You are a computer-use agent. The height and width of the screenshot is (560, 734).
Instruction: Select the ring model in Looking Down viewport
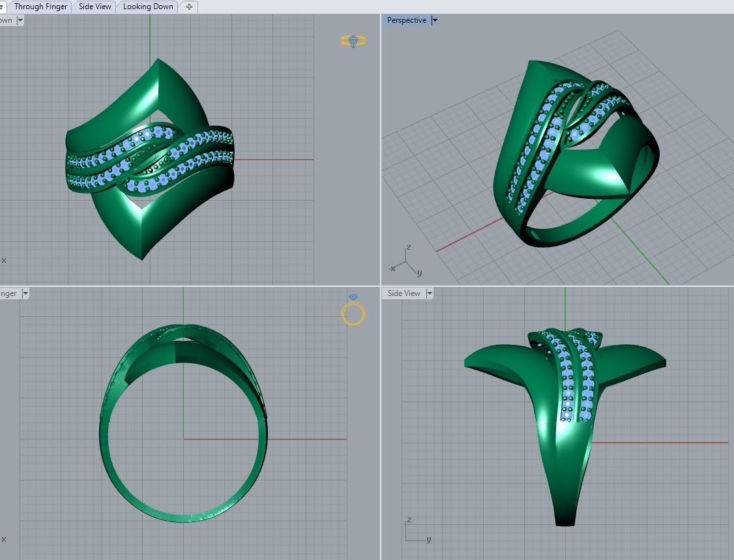coord(150,159)
